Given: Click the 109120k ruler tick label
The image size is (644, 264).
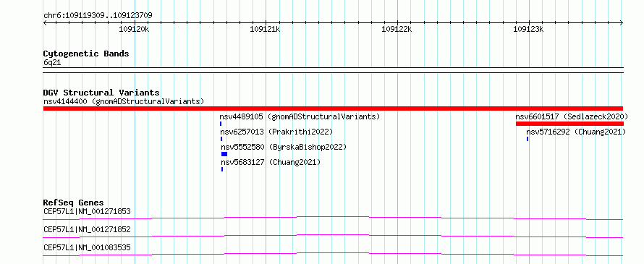Looking at the screenshot, I should click(x=134, y=29).
